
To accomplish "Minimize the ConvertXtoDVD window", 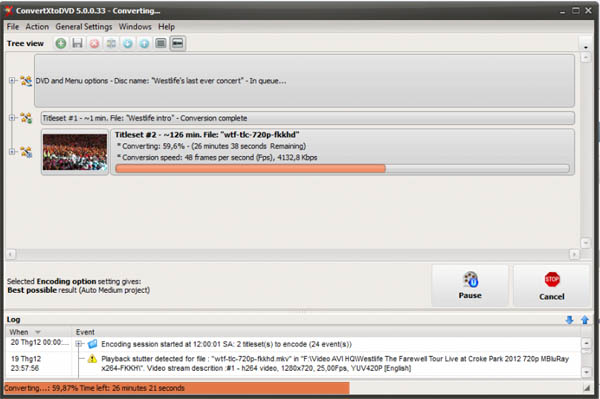I will [x=562, y=11].
